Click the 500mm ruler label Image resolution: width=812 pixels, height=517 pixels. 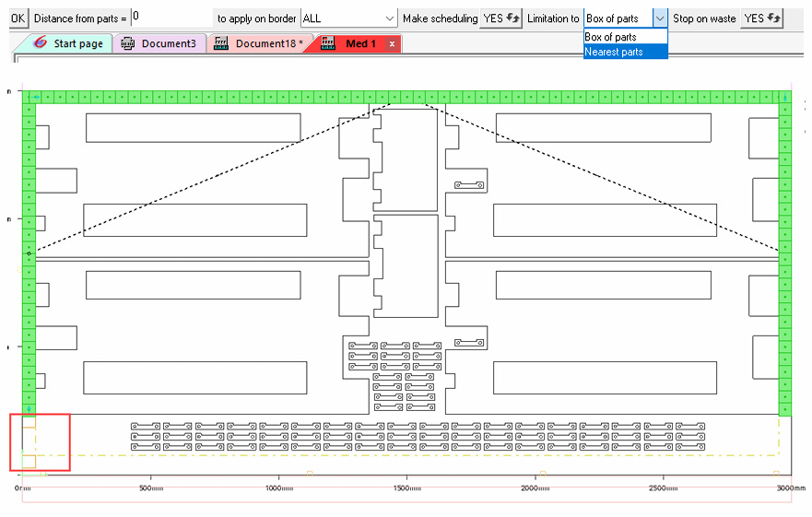click(x=151, y=488)
